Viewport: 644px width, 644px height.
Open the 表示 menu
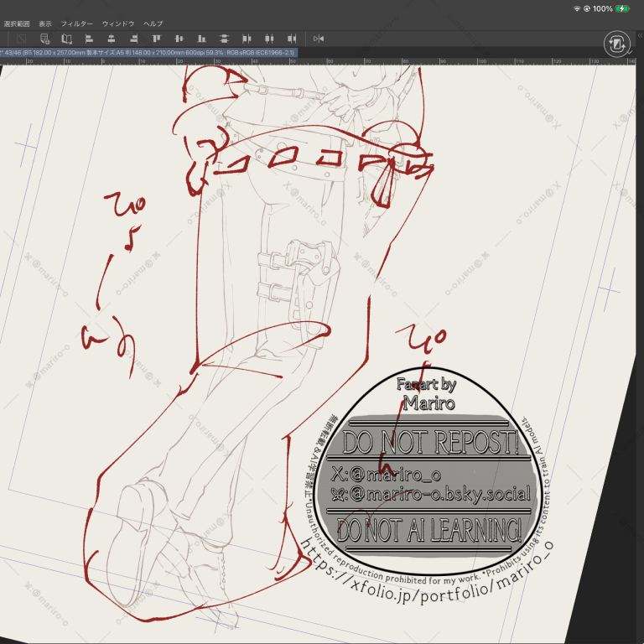tap(45, 23)
